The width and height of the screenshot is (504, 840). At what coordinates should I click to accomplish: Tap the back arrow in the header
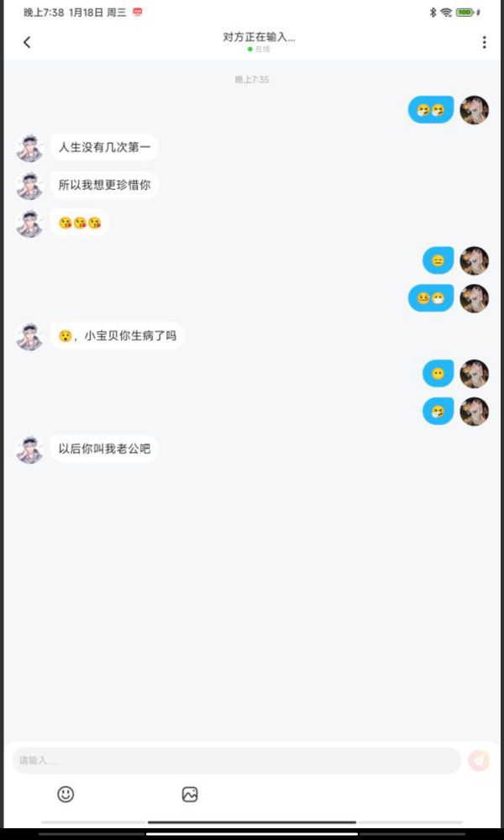pos(27,42)
